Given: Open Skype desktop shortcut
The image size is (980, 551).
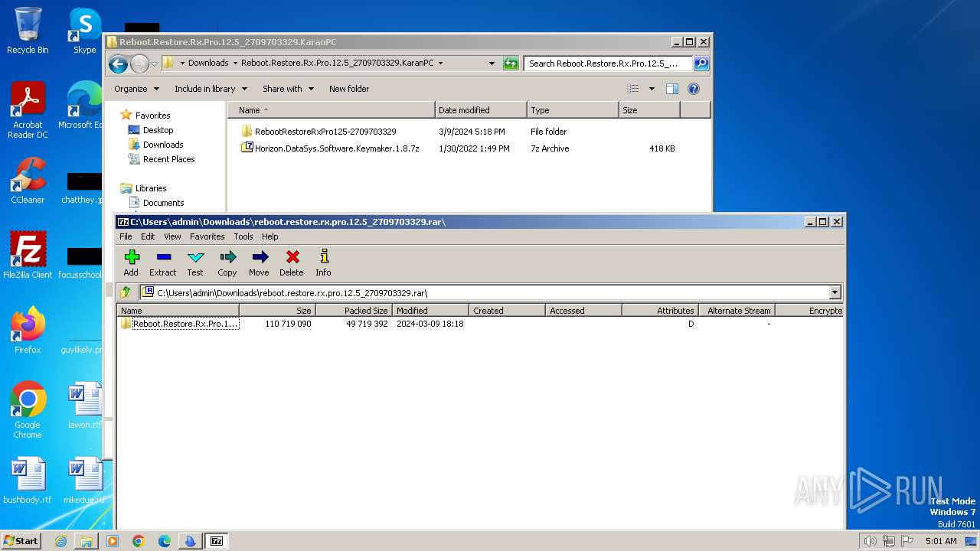Looking at the screenshot, I should tap(84, 31).
